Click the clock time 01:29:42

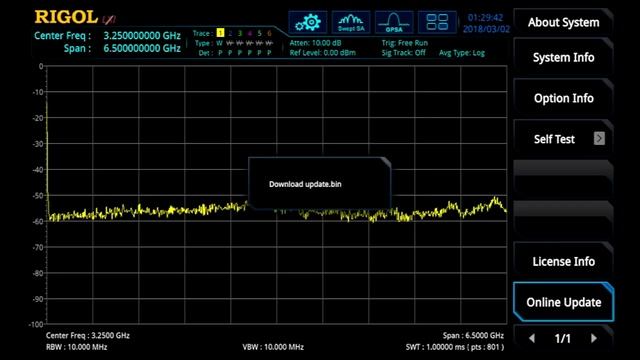(x=485, y=18)
